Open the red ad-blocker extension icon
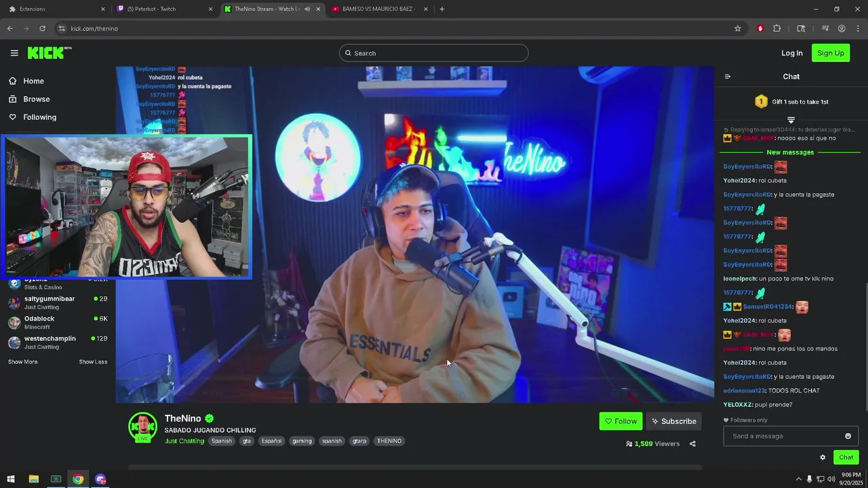This screenshot has height=488, width=868. coord(760,28)
